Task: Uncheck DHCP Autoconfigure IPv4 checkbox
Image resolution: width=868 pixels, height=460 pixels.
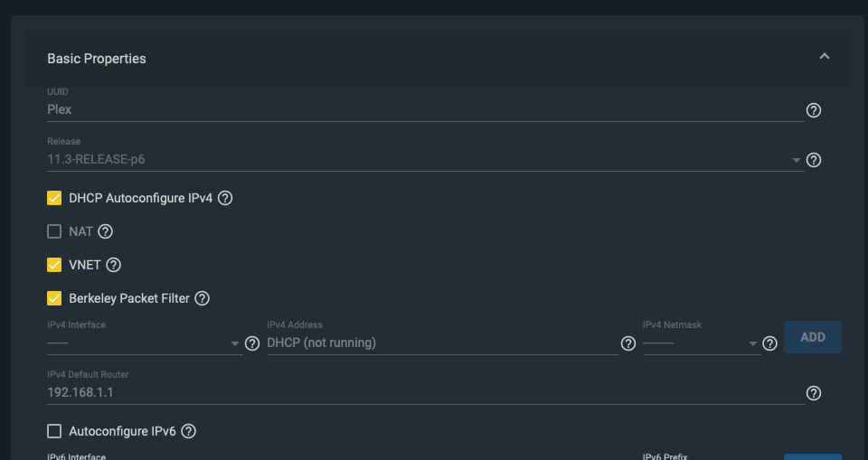Action: [54, 198]
